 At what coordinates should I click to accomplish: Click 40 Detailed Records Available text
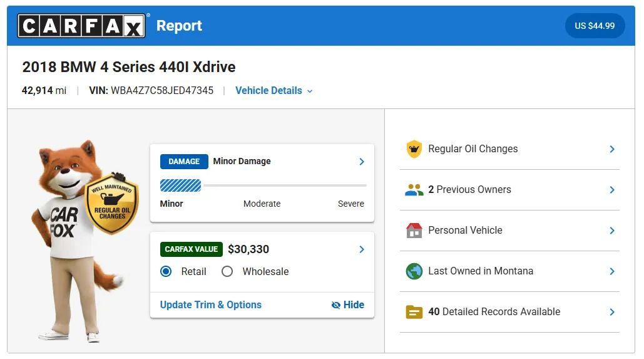(494, 312)
